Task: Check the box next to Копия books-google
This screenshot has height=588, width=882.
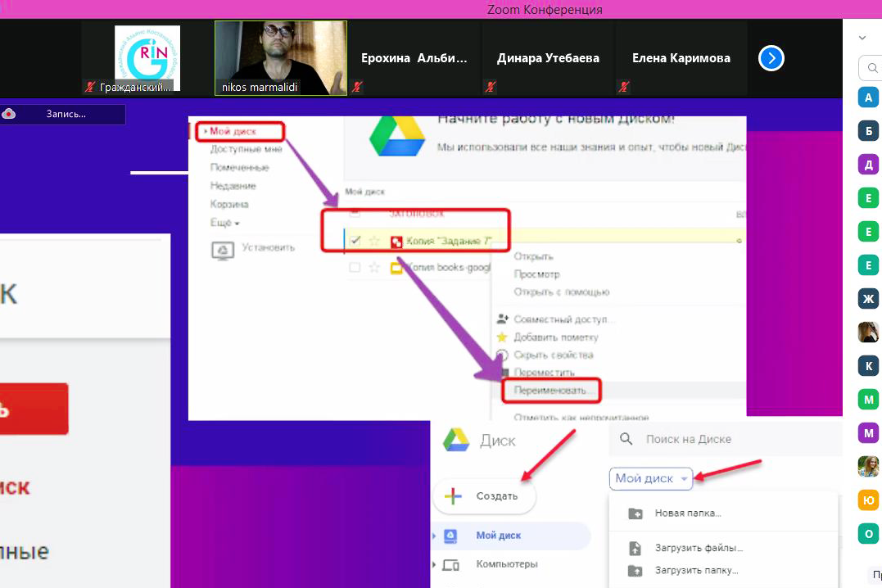Action: point(355,268)
